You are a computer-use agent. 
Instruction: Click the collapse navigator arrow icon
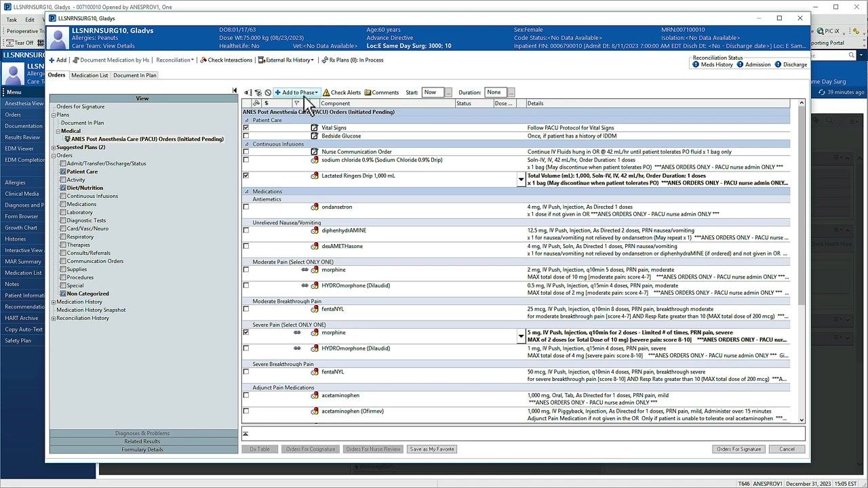pyautogui.click(x=235, y=91)
